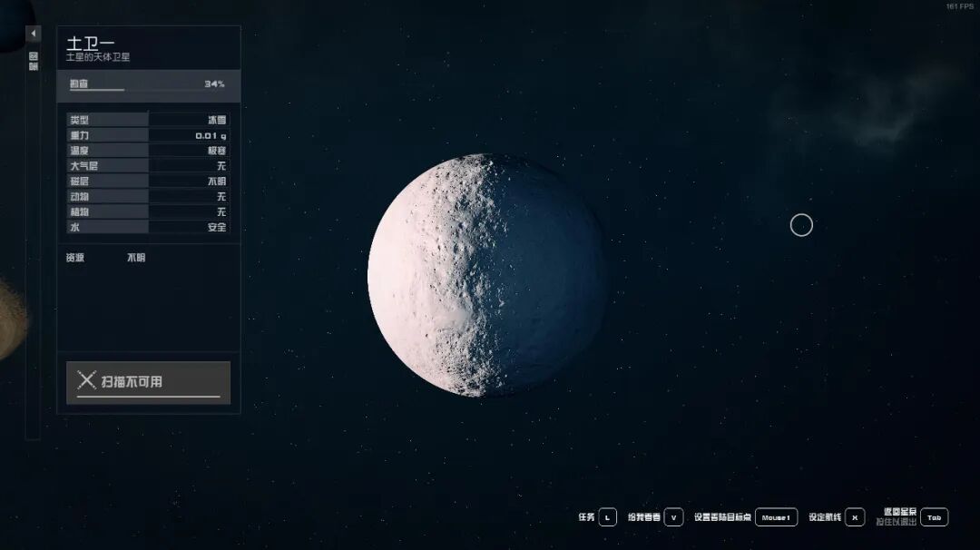Click the 勘查 34% survey progress bar
Image resolution: width=980 pixels, height=550 pixels.
click(148, 85)
